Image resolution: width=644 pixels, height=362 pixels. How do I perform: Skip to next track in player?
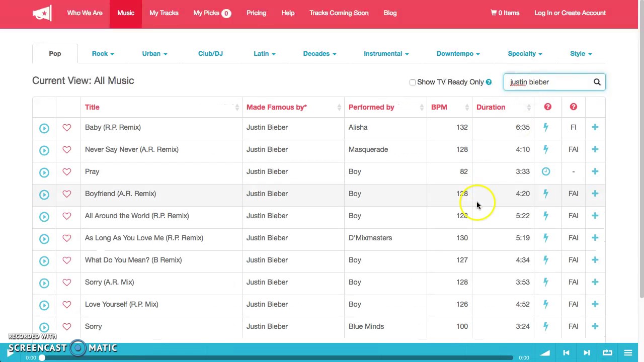coord(587,353)
